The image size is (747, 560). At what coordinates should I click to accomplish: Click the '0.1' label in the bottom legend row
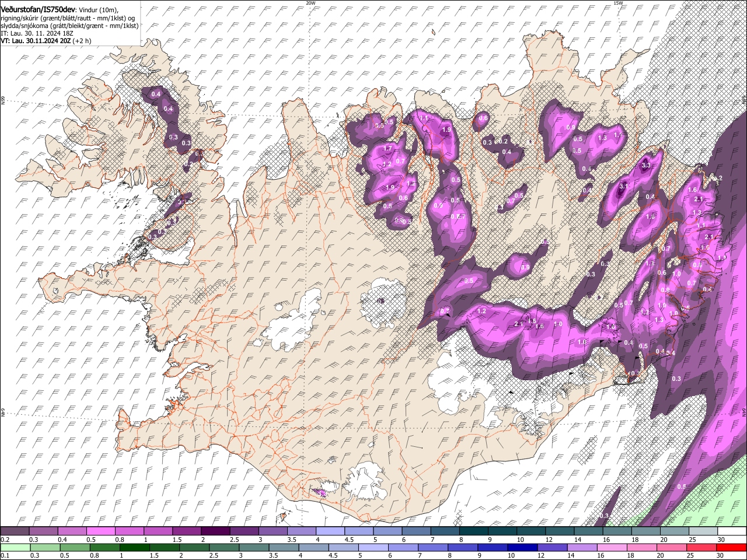pyautogui.click(x=4, y=555)
